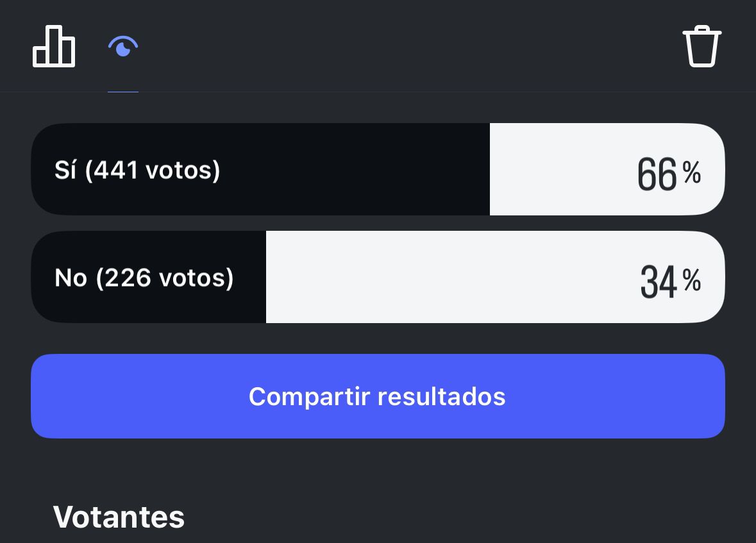Tap the 'No' option text

pos(71,278)
